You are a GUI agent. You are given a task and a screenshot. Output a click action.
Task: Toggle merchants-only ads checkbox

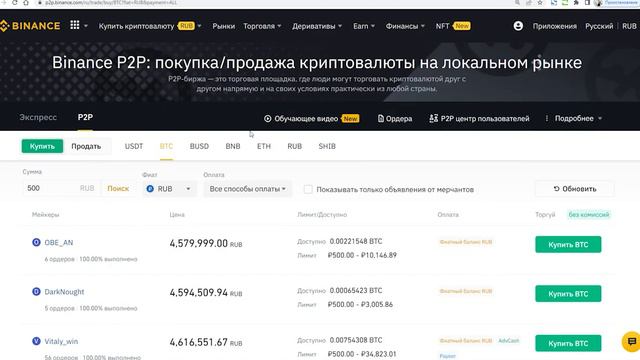click(x=308, y=189)
